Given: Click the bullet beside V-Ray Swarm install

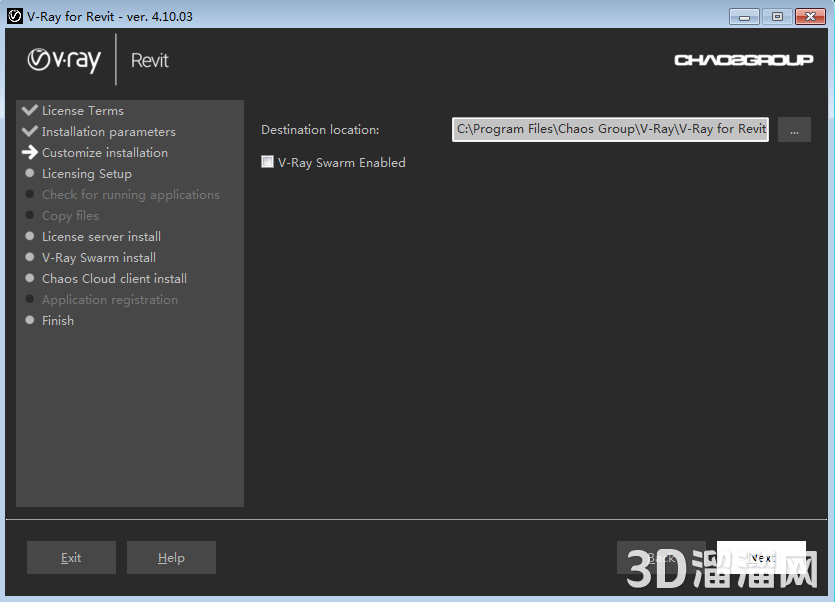Looking at the screenshot, I should [x=30, y=257].
